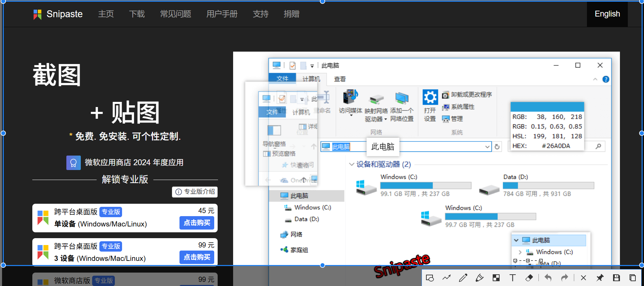
Task: Collapse the ribbon with the chevron
Action: pos(595,80)
